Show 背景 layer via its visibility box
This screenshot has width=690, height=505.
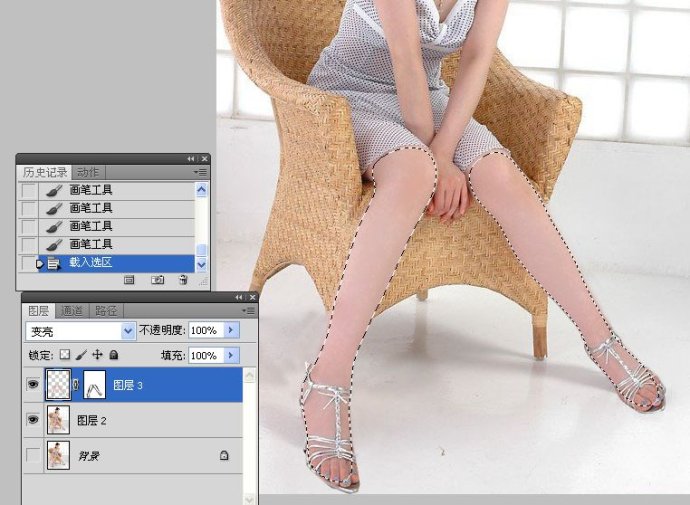click(x=33, y=455)
